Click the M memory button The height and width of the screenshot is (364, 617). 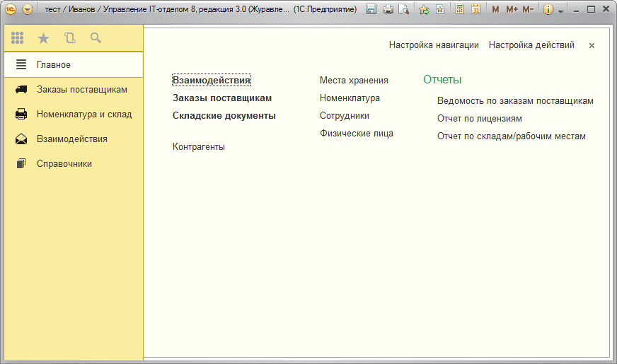coord(495,9)
